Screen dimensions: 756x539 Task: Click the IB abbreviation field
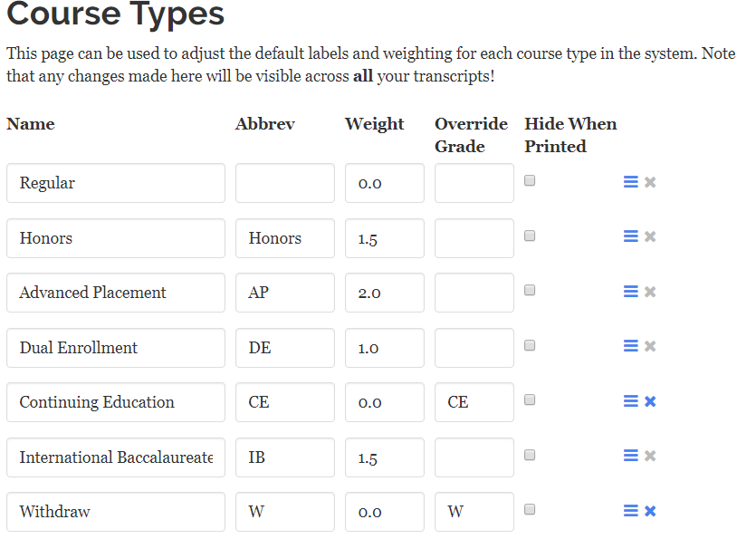tap(284, 457)
